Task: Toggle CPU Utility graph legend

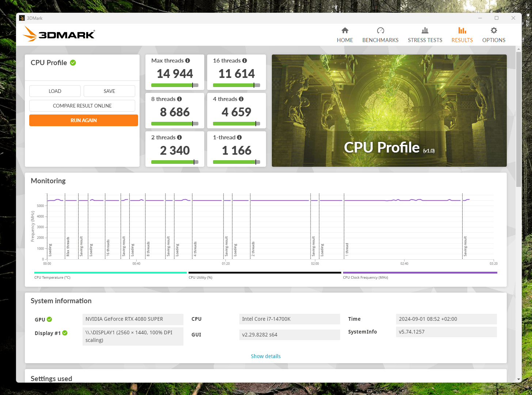Action: coord(265,275)
